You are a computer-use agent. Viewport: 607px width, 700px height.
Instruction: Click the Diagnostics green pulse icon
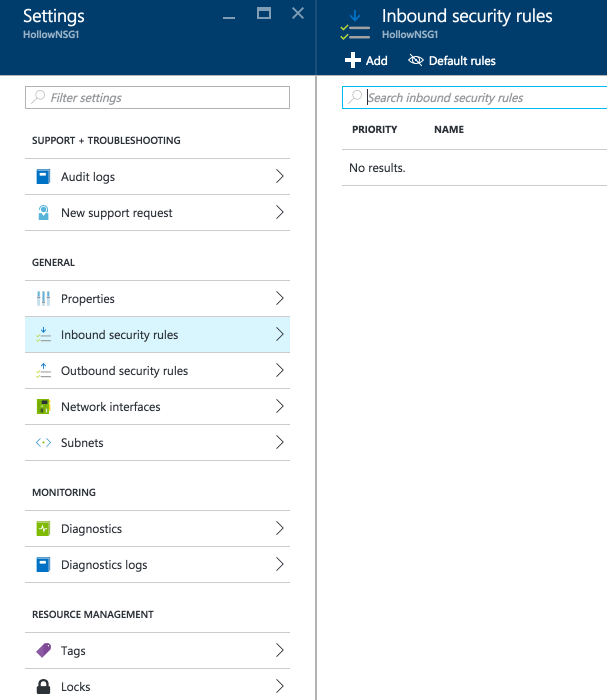43,528
